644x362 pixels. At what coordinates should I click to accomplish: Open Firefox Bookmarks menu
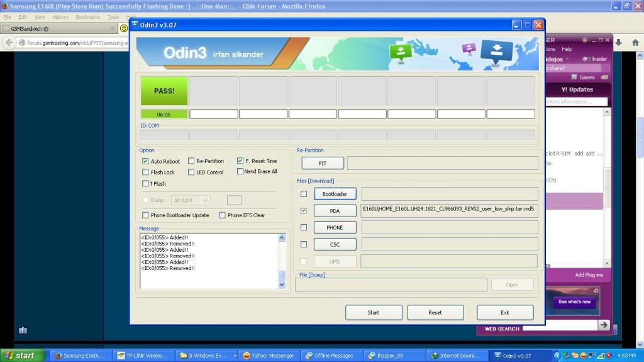[88, 17]
